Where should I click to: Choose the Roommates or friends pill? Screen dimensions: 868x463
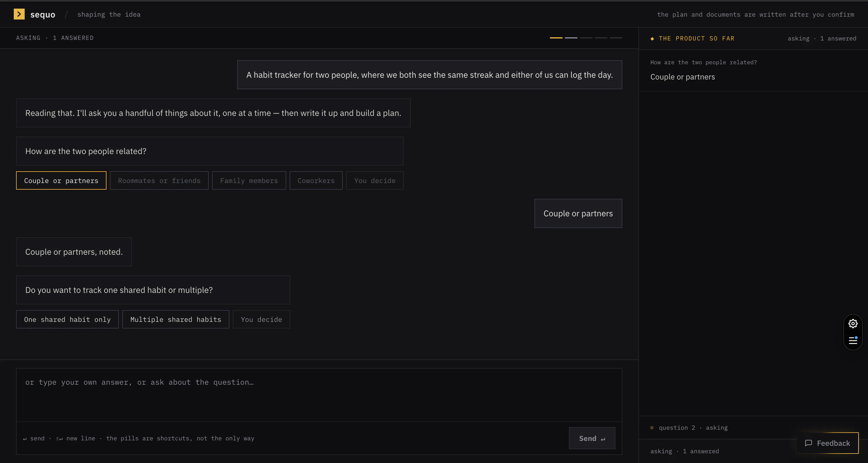pyautogui.click(x=159, y=180)
